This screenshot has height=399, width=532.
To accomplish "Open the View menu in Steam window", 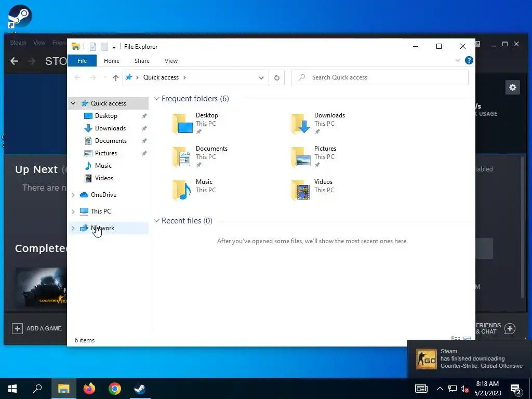I will 39,43.
